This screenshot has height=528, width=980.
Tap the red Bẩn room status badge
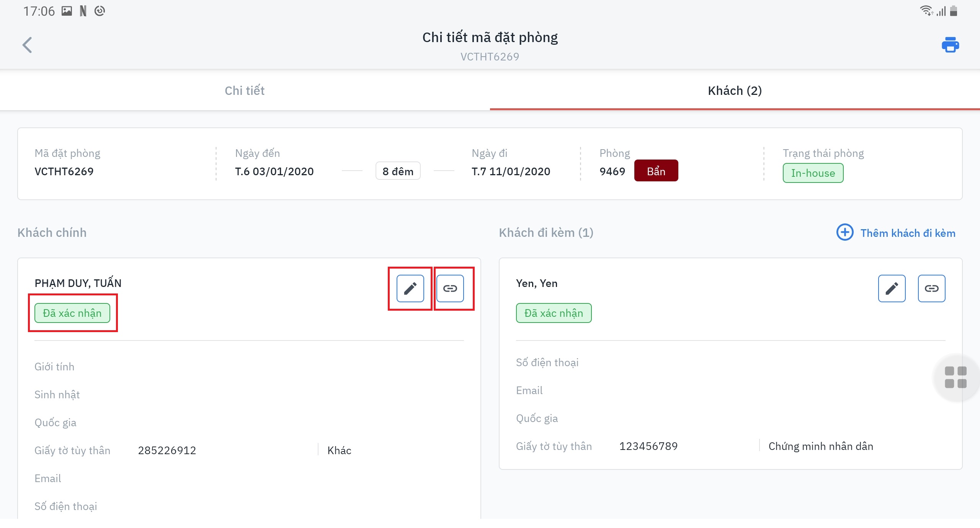[656, 171]
